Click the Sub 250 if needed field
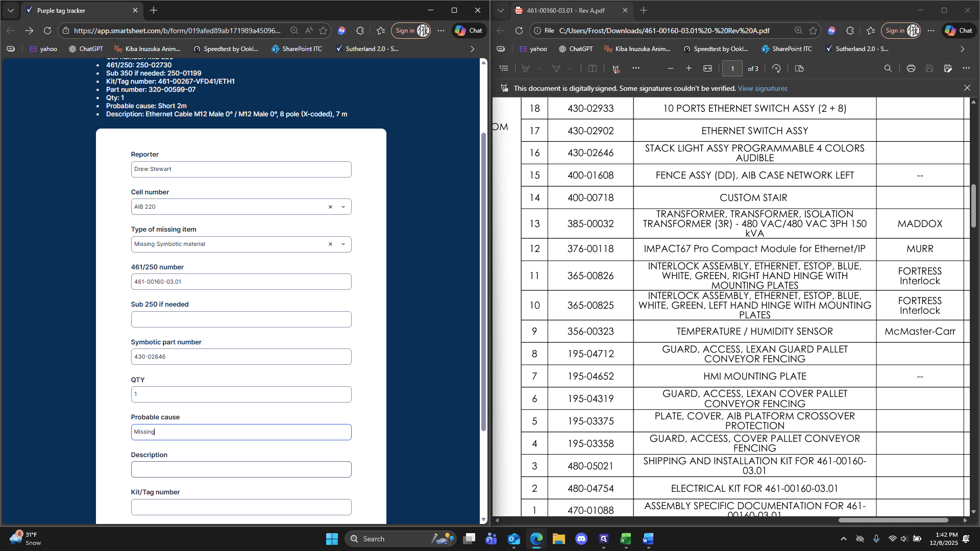The width and height of the screenshot is (980, 551). 241,319
